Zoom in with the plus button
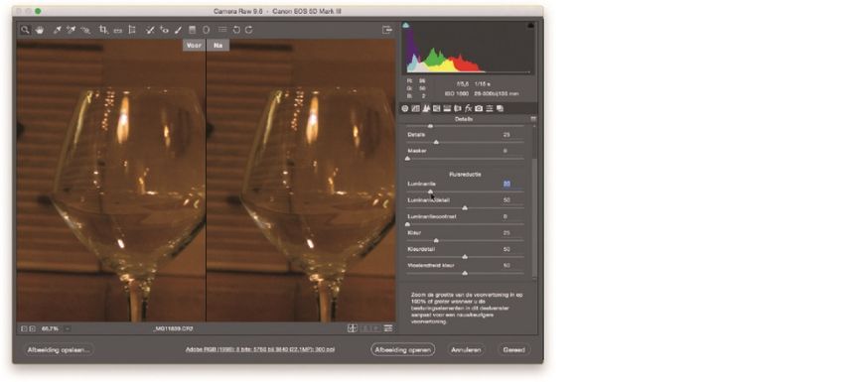 coord(32,328)
